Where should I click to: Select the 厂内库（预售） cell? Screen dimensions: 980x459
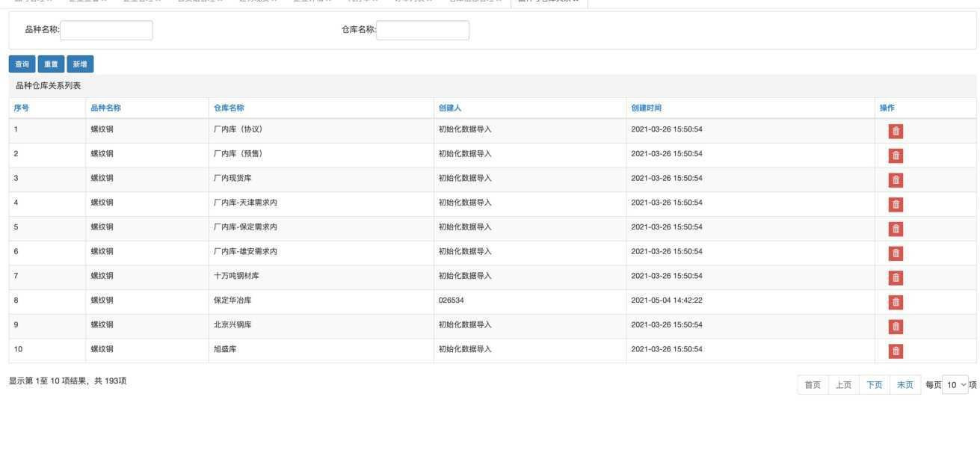[321, 154]
